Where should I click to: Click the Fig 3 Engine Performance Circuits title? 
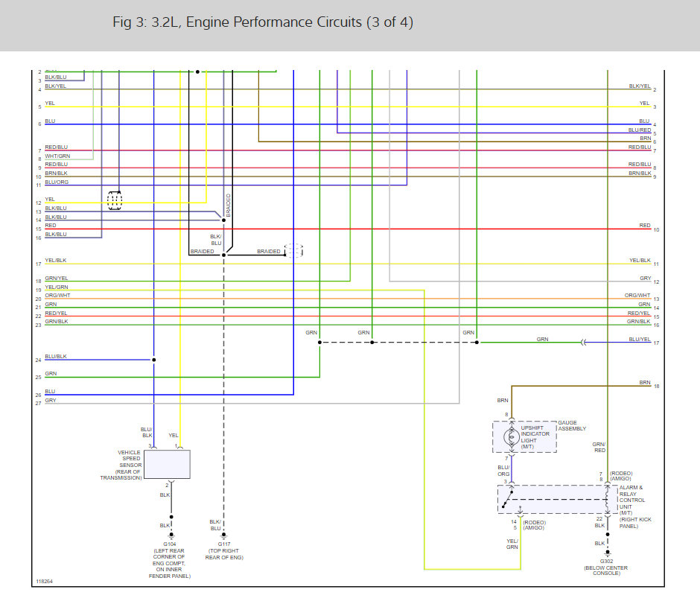point(262,22)
